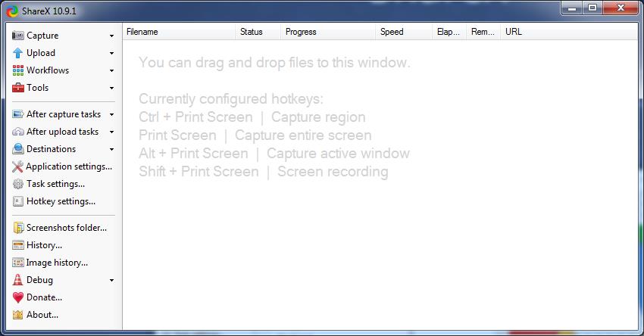Sort by the Filename column header
644x336 pixels.
pos(179,32)
